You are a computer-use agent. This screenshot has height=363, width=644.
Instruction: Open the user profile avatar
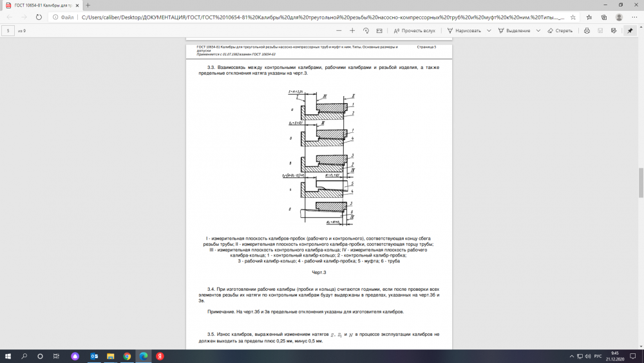click(x=619, y=17)
